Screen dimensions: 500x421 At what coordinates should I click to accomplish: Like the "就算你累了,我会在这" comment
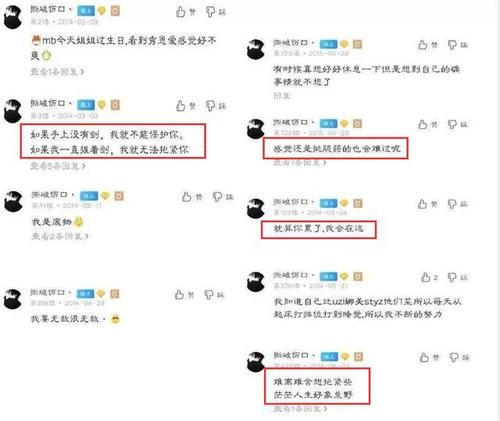[428, 204]
